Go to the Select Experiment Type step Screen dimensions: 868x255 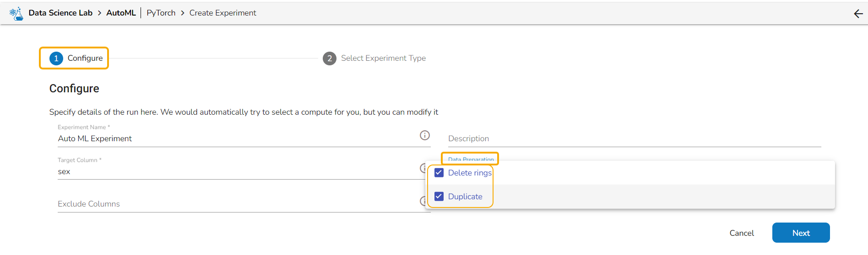(383, 58)
